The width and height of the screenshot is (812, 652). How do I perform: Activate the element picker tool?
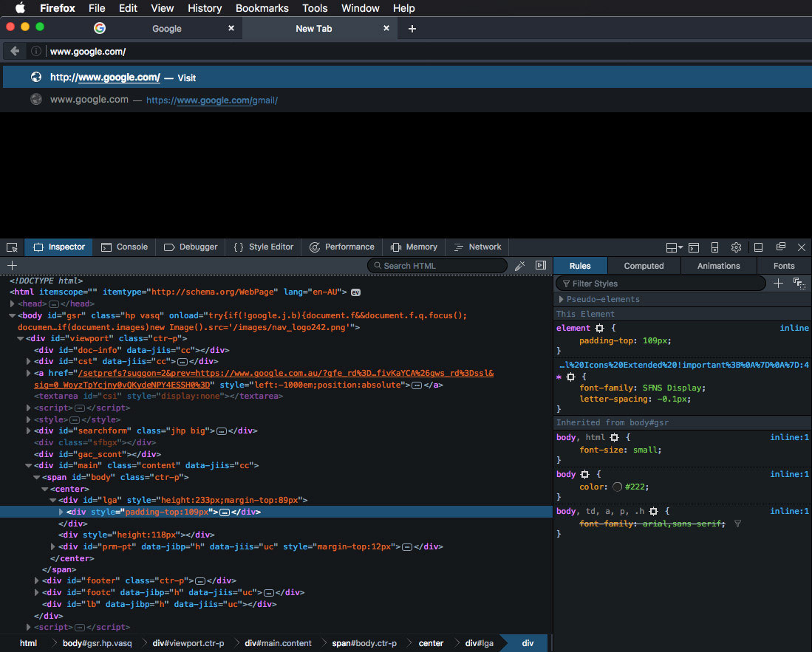pos(12,247)
